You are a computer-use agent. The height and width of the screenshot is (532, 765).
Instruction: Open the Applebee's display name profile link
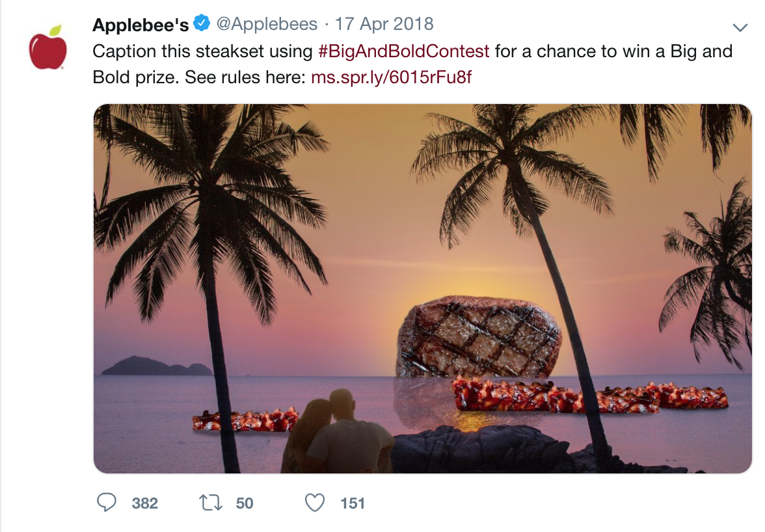(141, 24)
